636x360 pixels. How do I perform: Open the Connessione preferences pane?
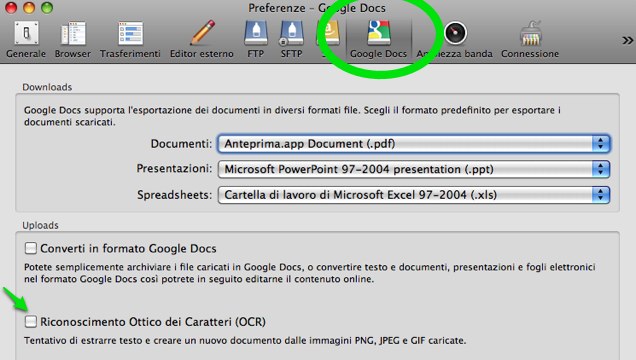[530, 40]
